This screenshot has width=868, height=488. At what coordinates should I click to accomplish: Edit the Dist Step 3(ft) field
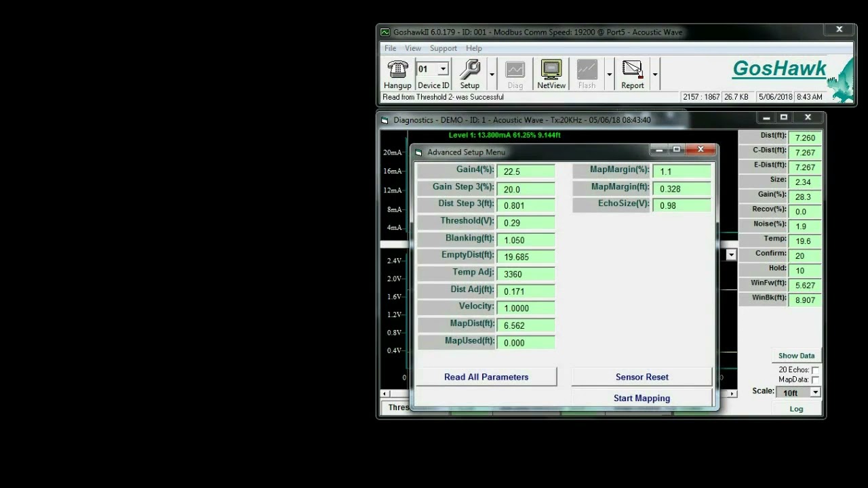pos(526,205)
